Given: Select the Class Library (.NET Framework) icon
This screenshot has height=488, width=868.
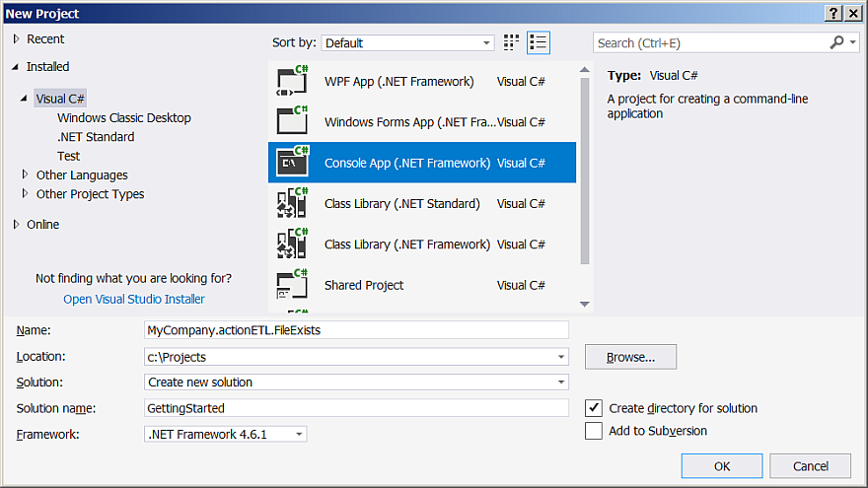Looking at the screenshot, I should (x=292, y=244).
